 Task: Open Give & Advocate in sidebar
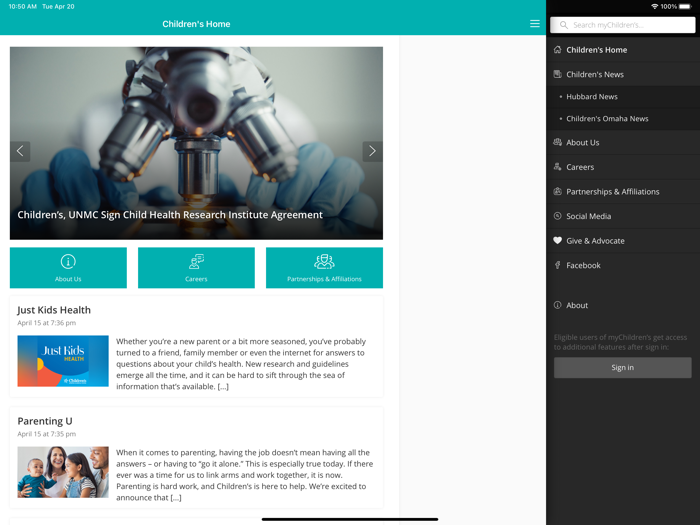[x=623, y=241]
